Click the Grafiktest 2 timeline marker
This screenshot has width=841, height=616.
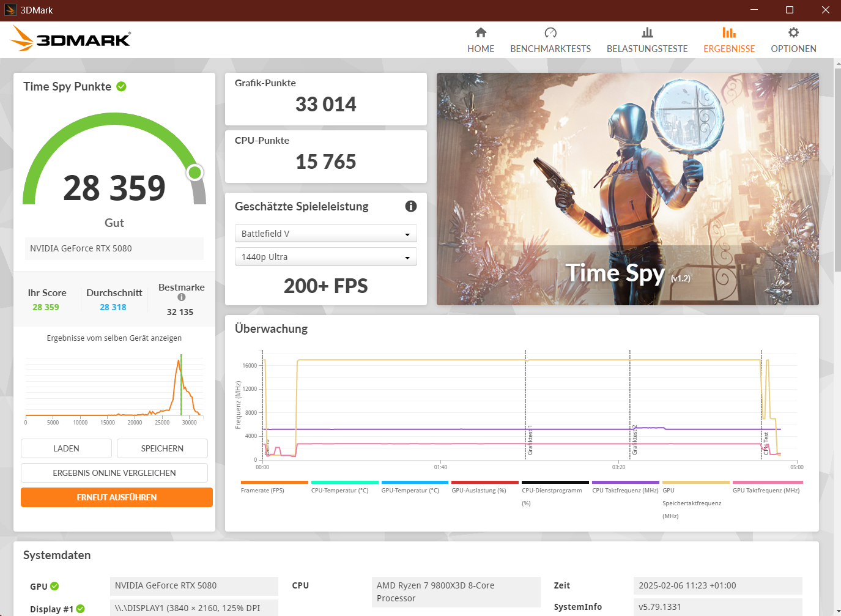(634, 439)
